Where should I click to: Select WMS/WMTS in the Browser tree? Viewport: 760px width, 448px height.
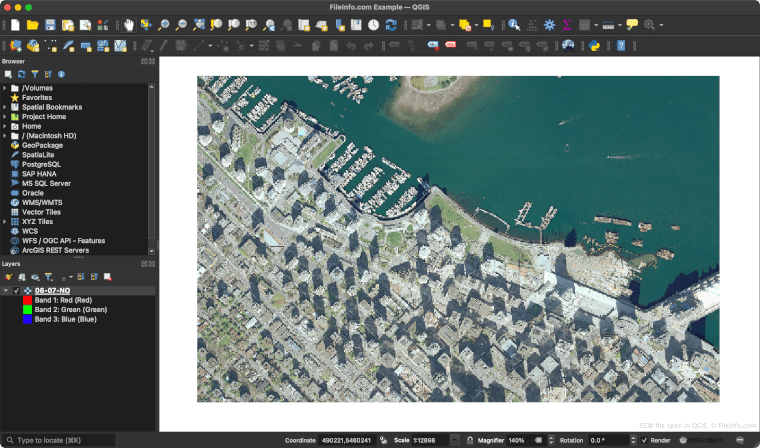coord(42,202)
